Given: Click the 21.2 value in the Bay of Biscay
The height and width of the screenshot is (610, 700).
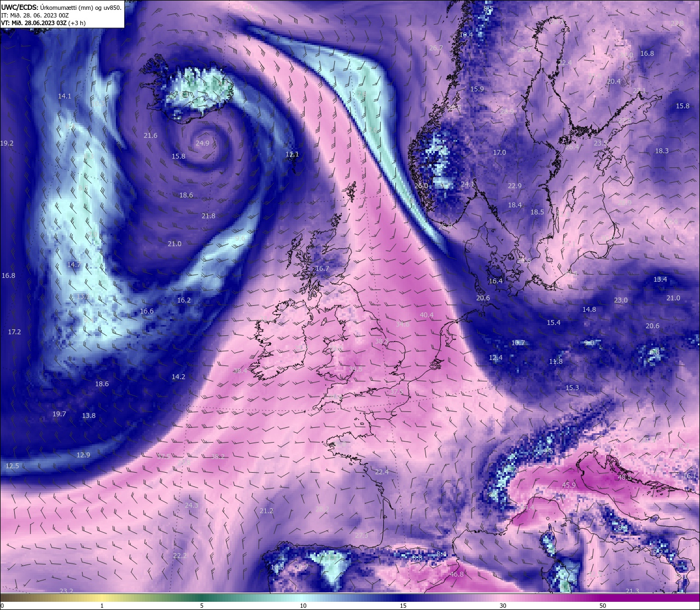Looking at the screenshot, I should pos(266,511).
